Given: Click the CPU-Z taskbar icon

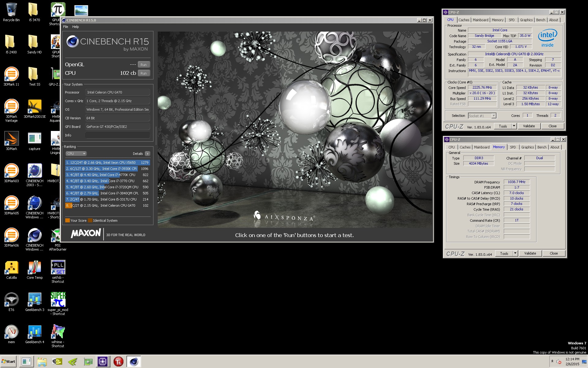Looking at the screenshot, I should tap(103, 362).
